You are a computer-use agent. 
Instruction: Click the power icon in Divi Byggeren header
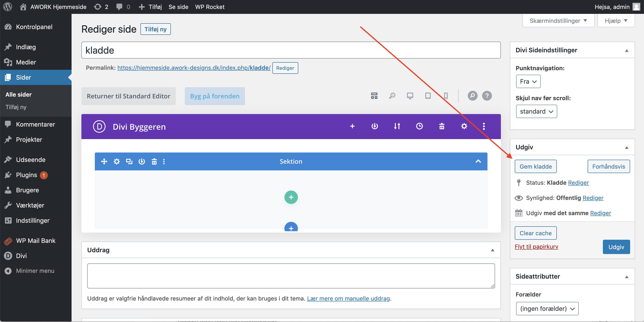tap(375, 126)
